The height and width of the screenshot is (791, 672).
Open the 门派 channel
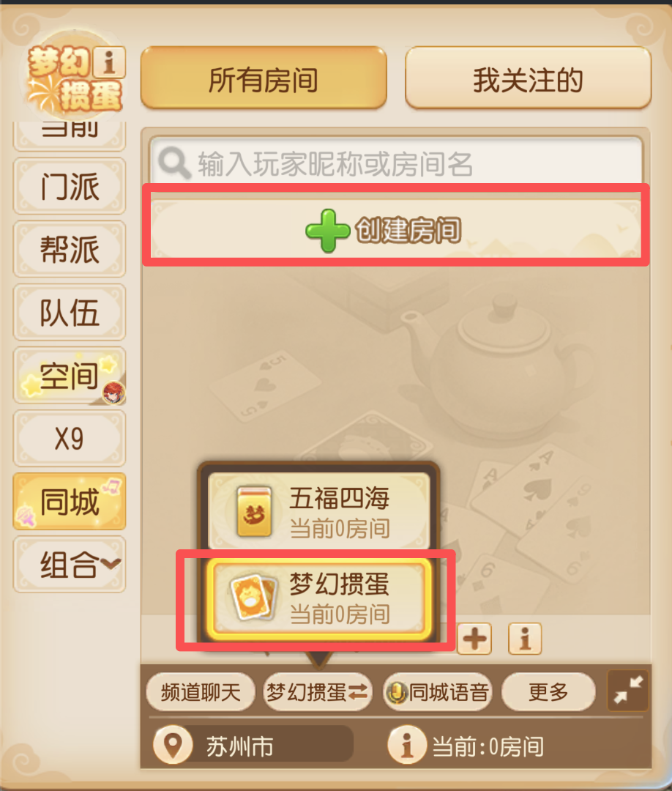tap(70, 186)
